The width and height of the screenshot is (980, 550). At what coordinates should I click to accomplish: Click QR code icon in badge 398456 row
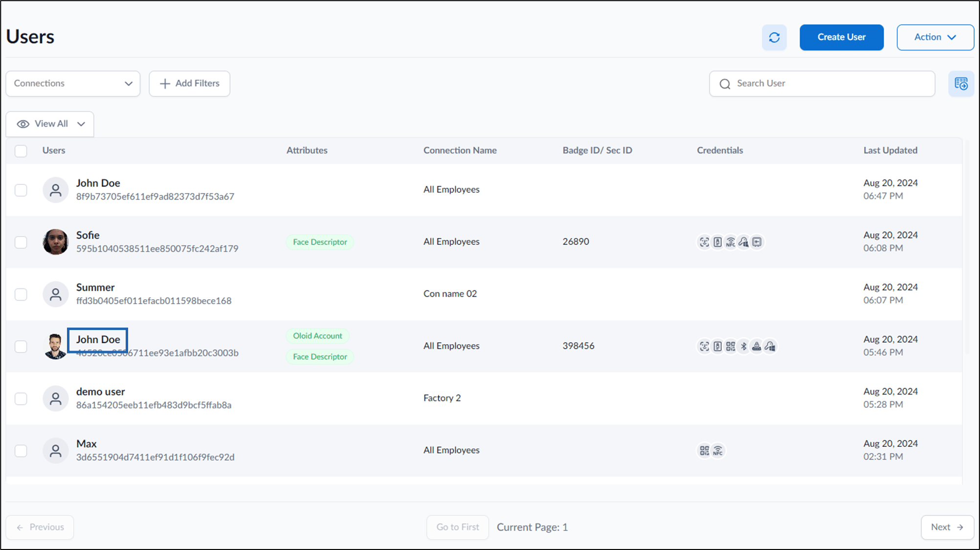point(731,346)
